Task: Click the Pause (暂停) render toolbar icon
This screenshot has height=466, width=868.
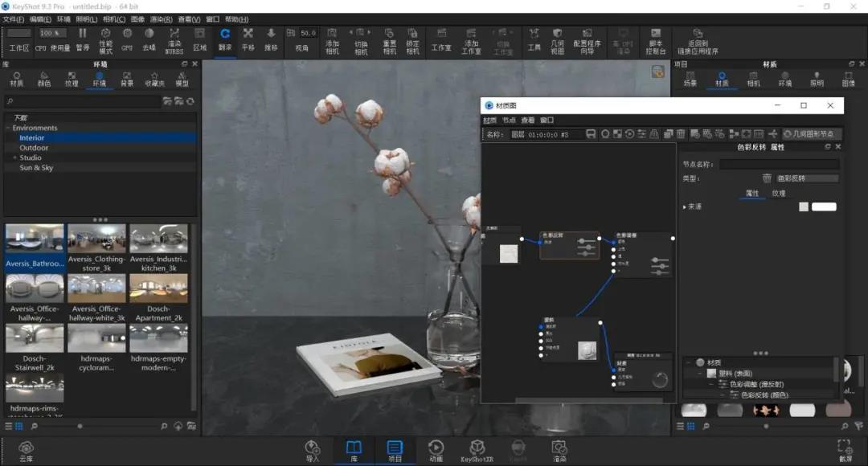Action: pyautogui.click(x=83, y=39)
